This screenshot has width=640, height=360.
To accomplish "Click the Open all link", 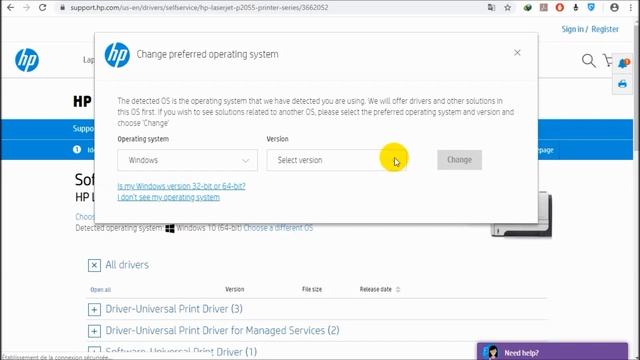I will point(100,290).
